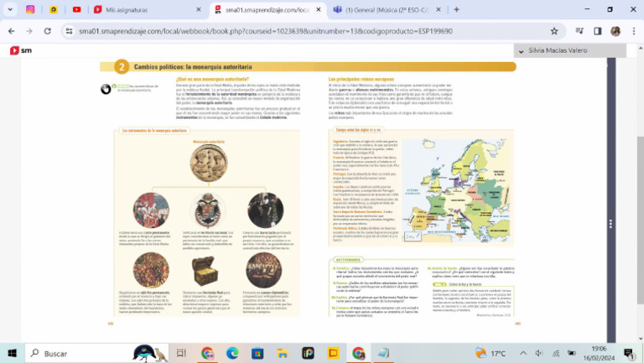Expand Silvia Macias Valero user dropdown

point(569,50)
